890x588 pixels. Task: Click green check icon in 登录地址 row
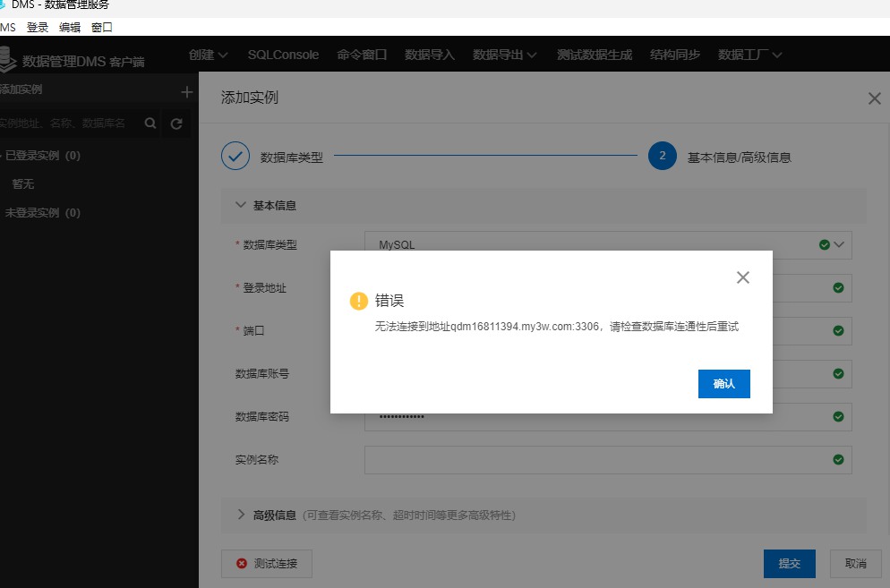pos(838,288)
